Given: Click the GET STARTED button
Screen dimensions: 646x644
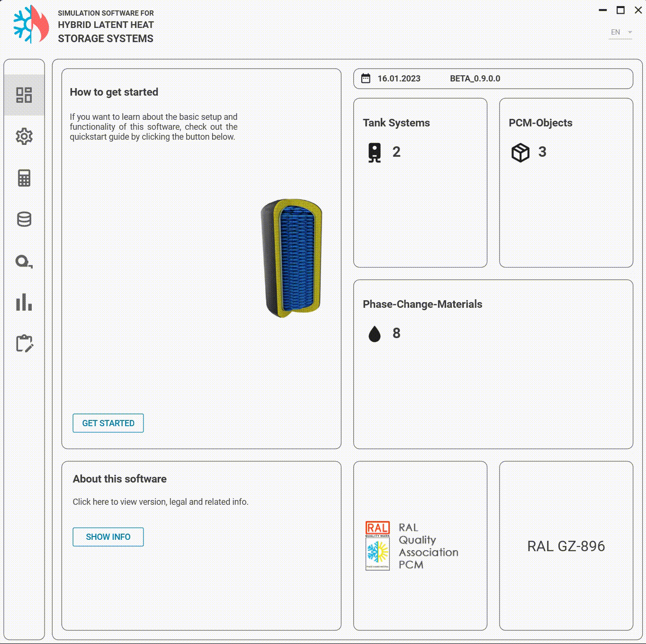Looking at the screenshot, I should click(108, 423).
